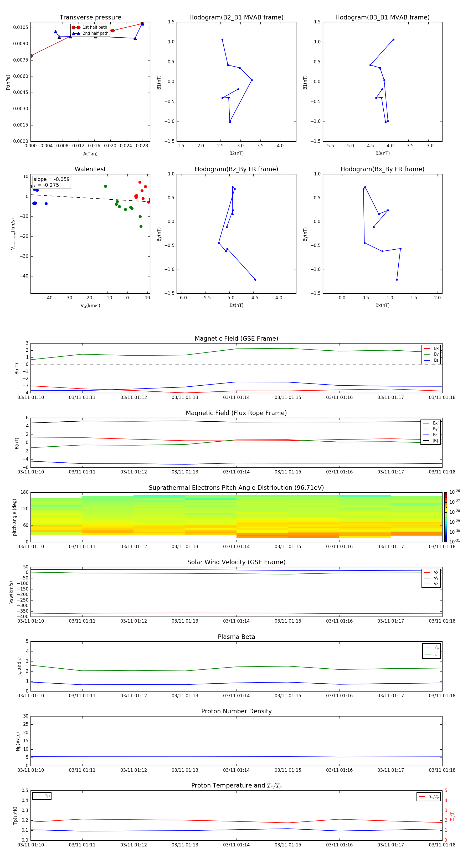Select the '2nd half path' legend entry
Image resolution: width=473 pixels, height=868 pixels.
[90, 33]
